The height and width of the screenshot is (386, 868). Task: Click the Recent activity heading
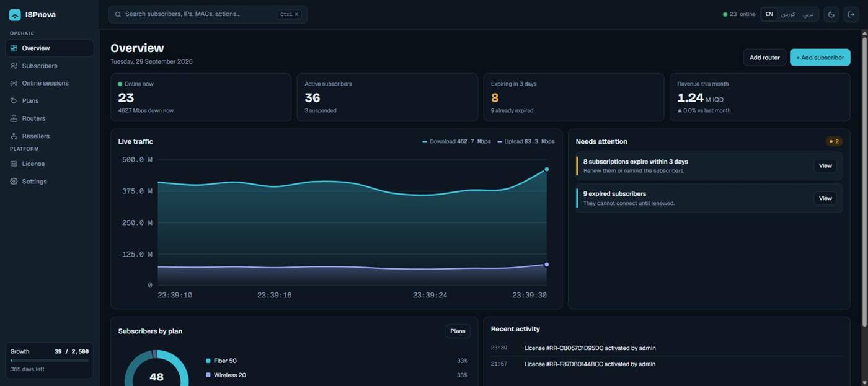click(515, 329)
